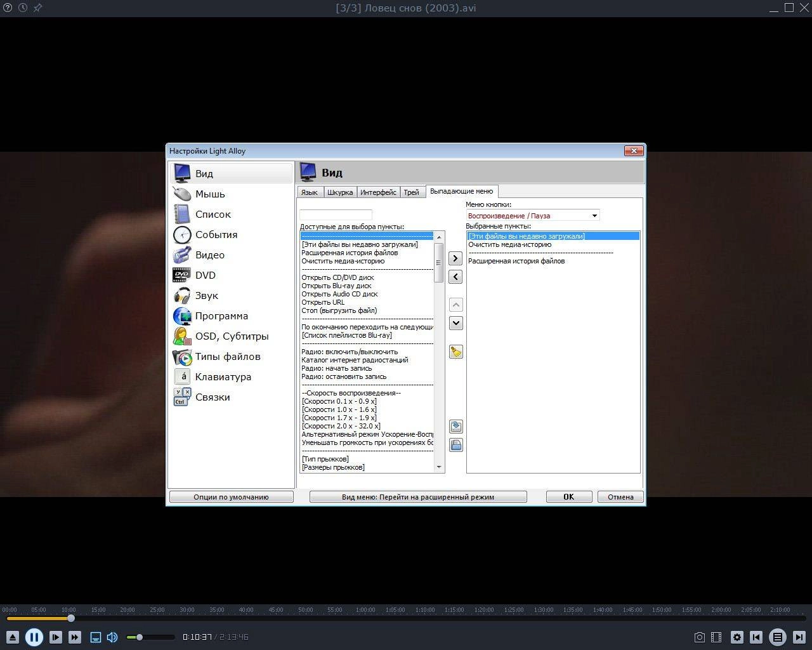
Task: Open the OSD, Субтитры settings category
Action: 231,336
